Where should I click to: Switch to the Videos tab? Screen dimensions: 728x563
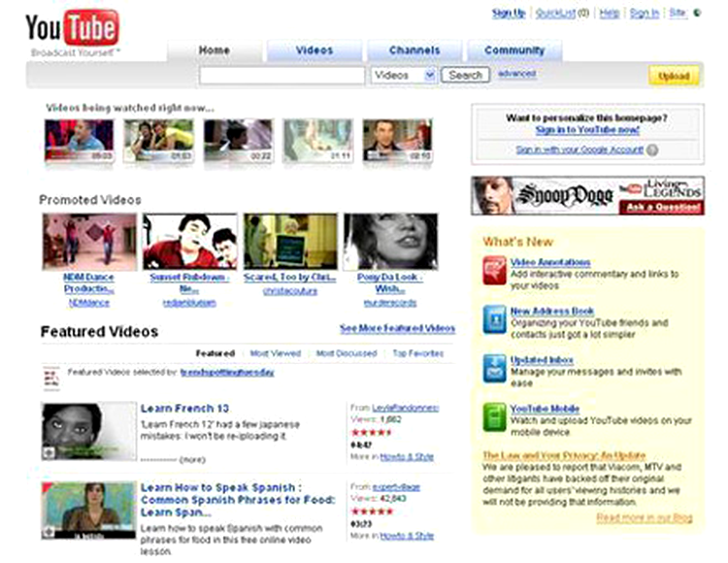coord(314,50)
